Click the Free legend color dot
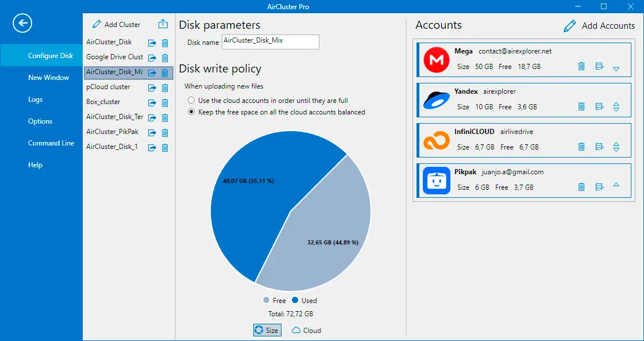 (266, 300)
